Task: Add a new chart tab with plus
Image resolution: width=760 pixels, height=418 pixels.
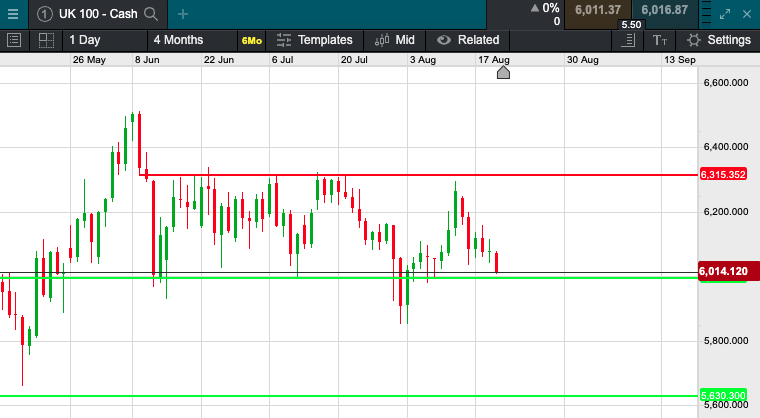Action: [x=183, y=14]
